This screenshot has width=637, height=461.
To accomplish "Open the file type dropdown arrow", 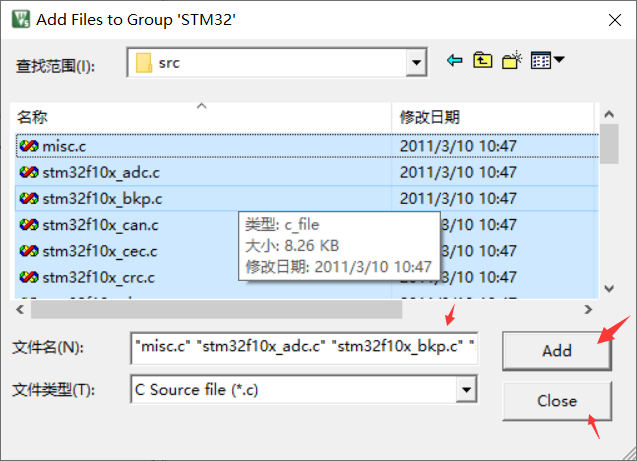I will coord(466,390).
